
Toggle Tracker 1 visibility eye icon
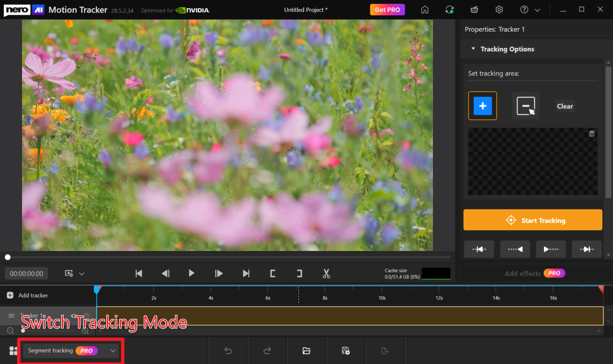click(74, 316)
